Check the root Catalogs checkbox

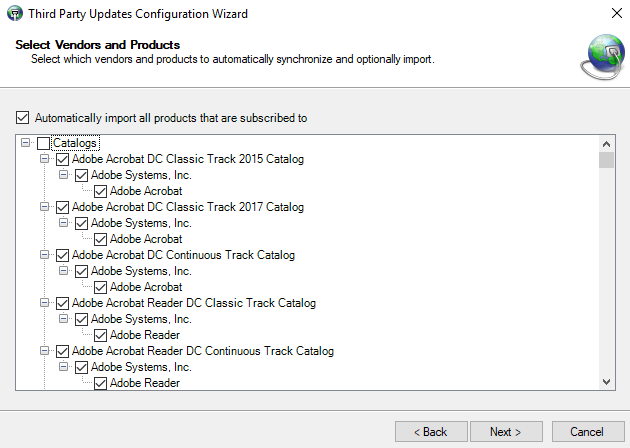coord(43,144)
